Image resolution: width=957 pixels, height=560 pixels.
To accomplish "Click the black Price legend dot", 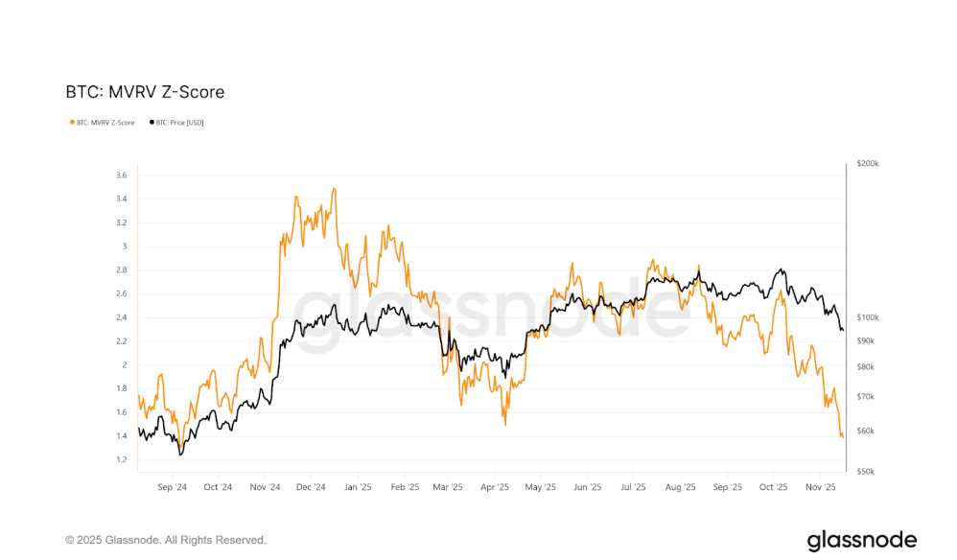I will pos(152,123).
